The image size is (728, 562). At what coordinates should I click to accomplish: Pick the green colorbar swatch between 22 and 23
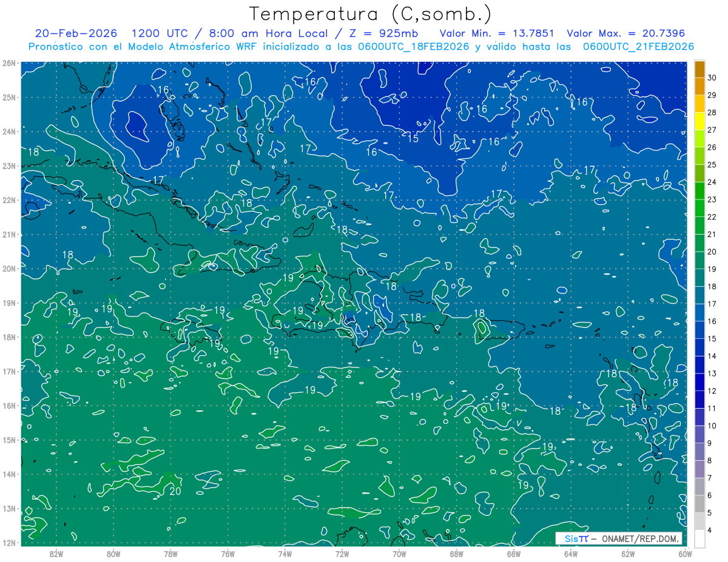699,209
